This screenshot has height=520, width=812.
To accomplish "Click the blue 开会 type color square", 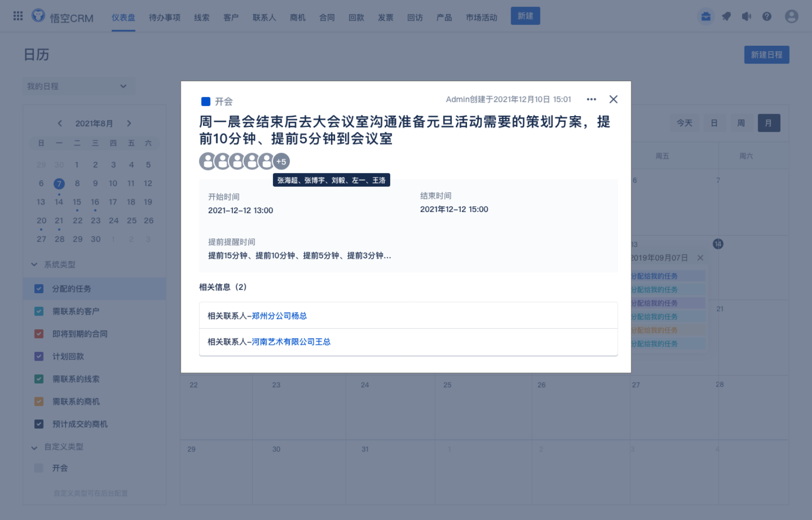I will click(206, 101).
